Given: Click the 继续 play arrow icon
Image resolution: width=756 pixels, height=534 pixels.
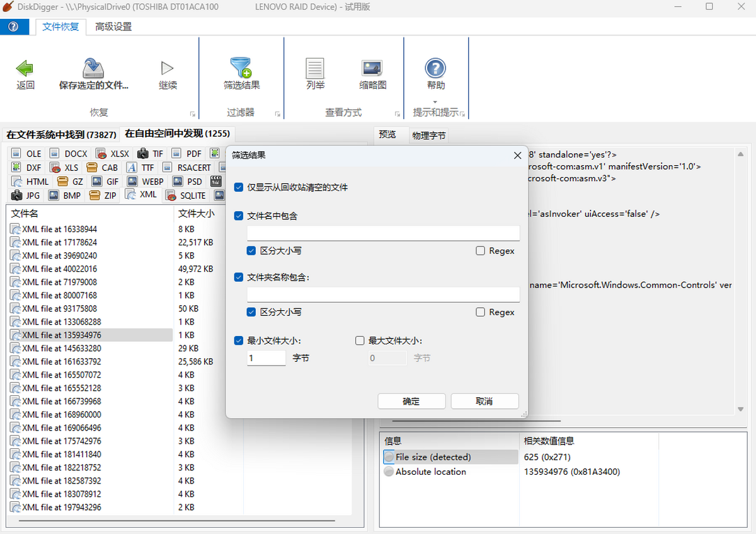Looking at the screenshot, I should tap(168, 68).
